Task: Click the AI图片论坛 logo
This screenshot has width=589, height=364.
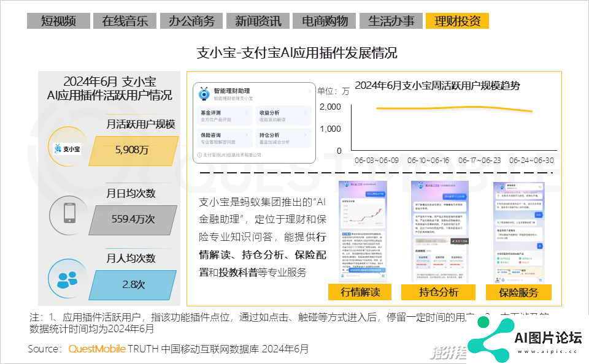Action: [526, 339]
